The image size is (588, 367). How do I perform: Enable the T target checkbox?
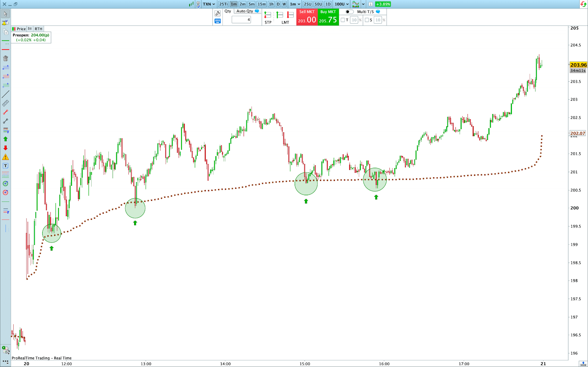point(343,20)
